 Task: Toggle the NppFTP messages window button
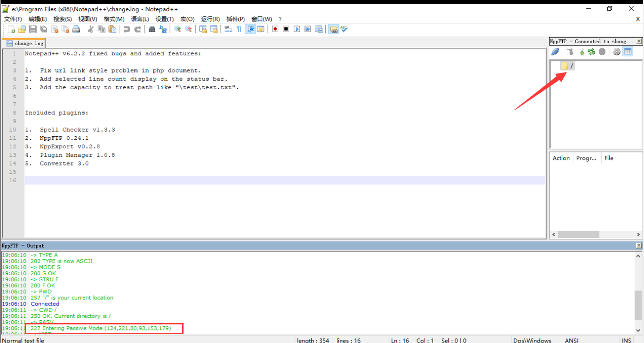[x=628, y=52]
